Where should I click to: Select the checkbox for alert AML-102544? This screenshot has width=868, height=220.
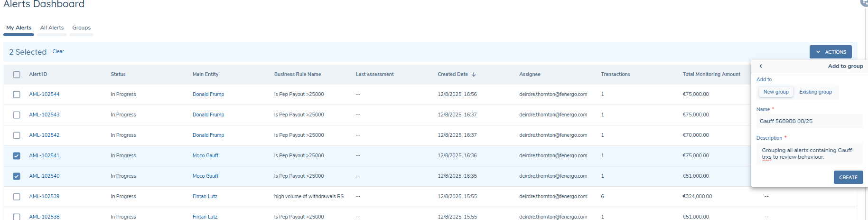17,95
